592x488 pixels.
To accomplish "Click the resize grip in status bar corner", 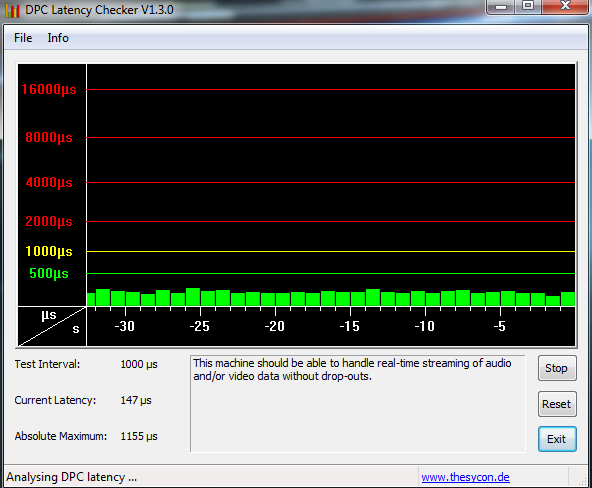I will point(583,480).
